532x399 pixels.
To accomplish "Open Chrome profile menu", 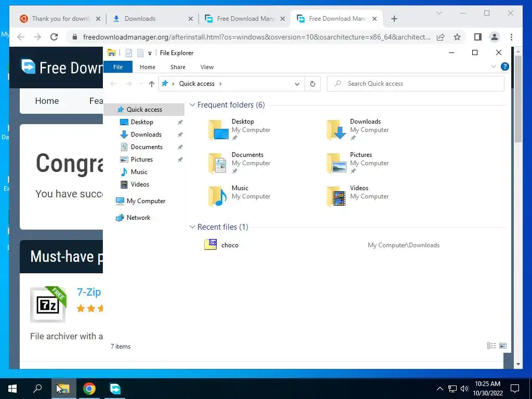I will click(495, 37).
